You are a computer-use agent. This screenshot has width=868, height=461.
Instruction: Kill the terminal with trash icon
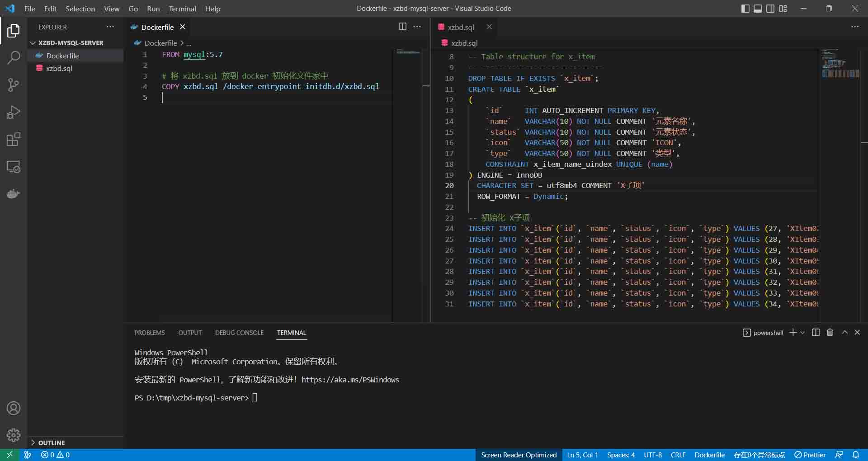(x=830, y=333)
